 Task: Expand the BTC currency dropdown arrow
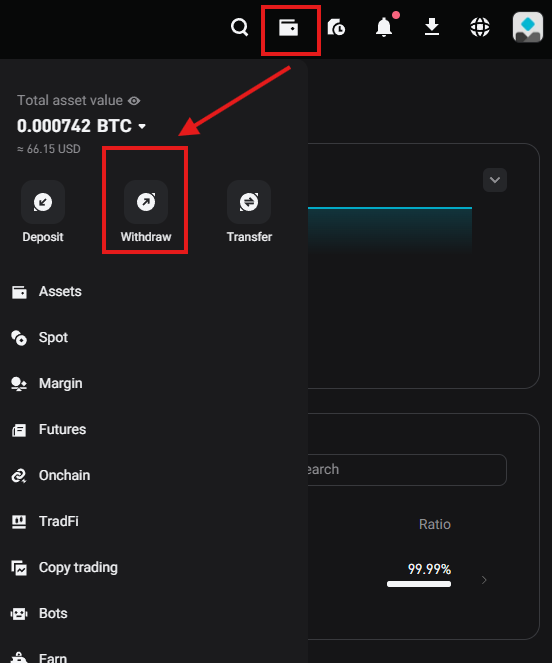[142, 126]
